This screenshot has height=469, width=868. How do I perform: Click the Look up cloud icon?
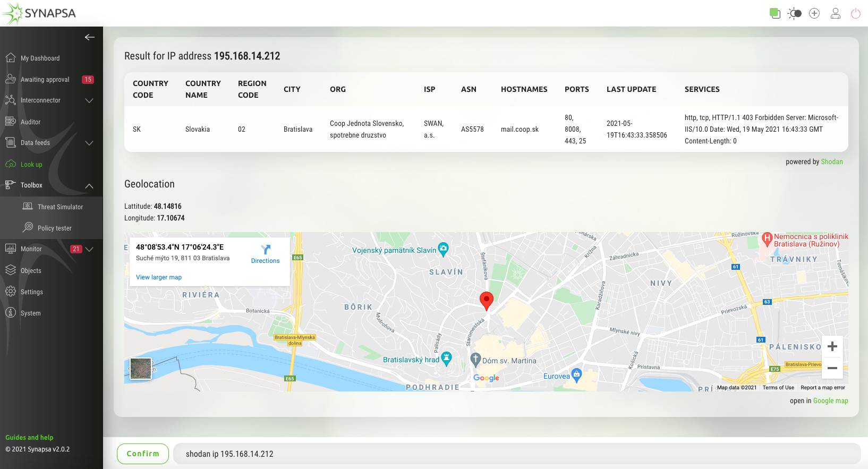[10, 164]
